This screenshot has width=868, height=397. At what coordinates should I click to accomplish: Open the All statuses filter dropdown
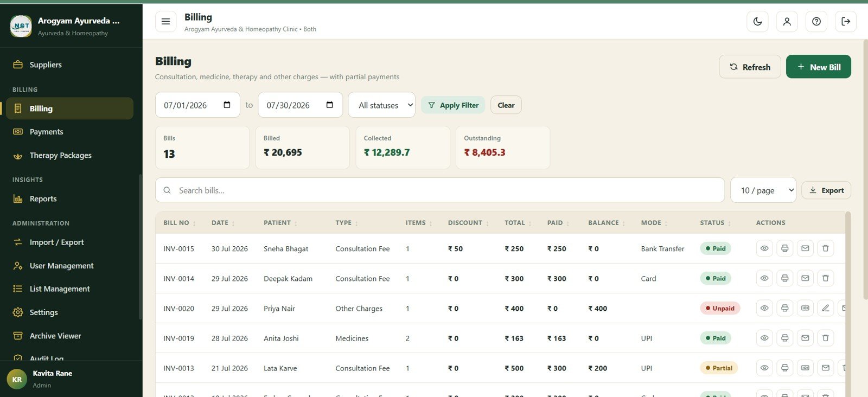pos(381,105)
